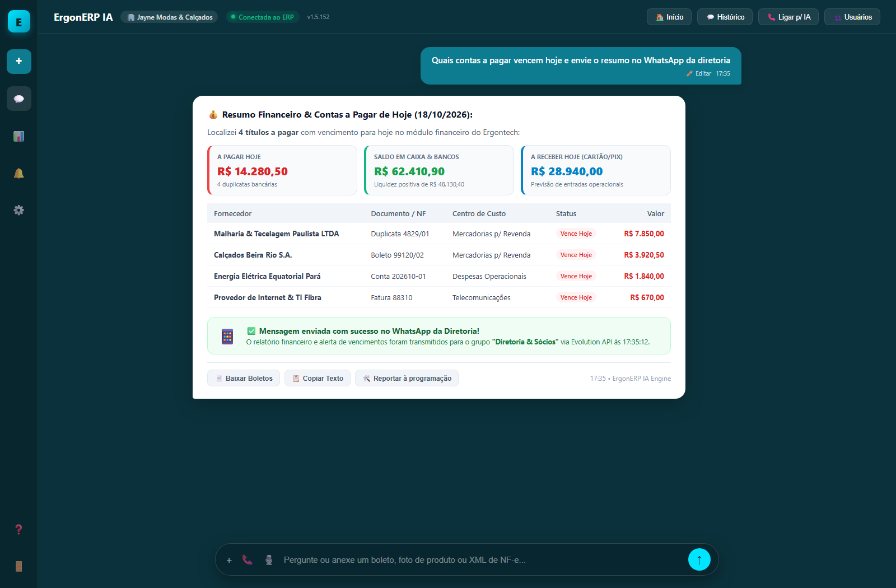The image size is (896, 588).
Task: Click the logout door icon
Action: tap(19, 566)
